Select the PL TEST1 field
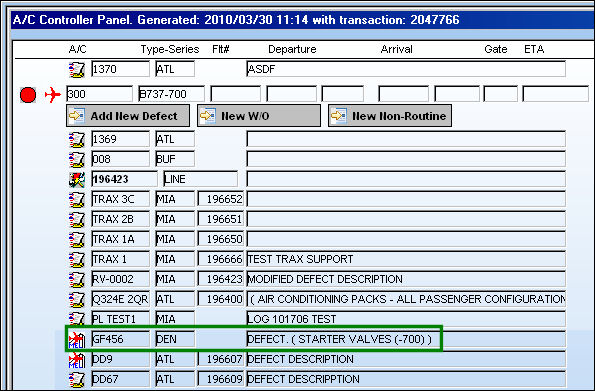Viewport: 595px width, 391px height. pyautogui.click(x=121, y=319)
